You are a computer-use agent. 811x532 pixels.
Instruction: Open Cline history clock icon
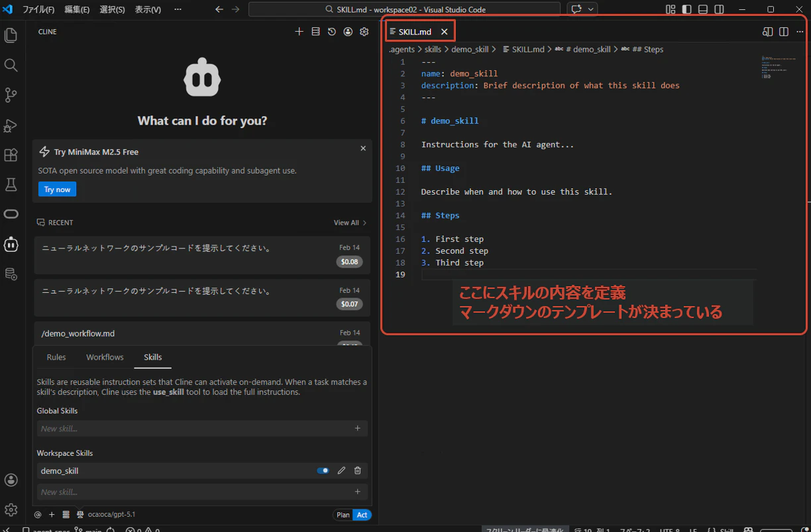(x=331, y=31)
